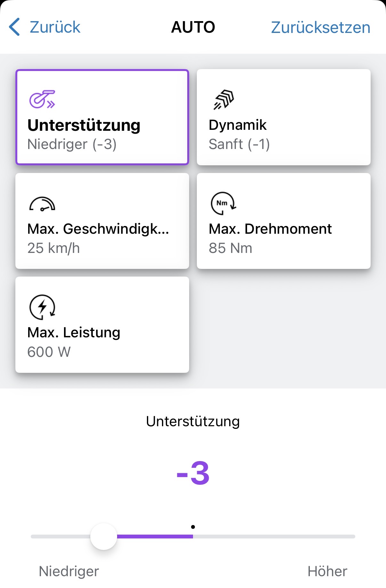The height and width of the screenshot is (588, 386).
Task: Click the 85 Nm torque value
Action: click(x=230, y=248)
